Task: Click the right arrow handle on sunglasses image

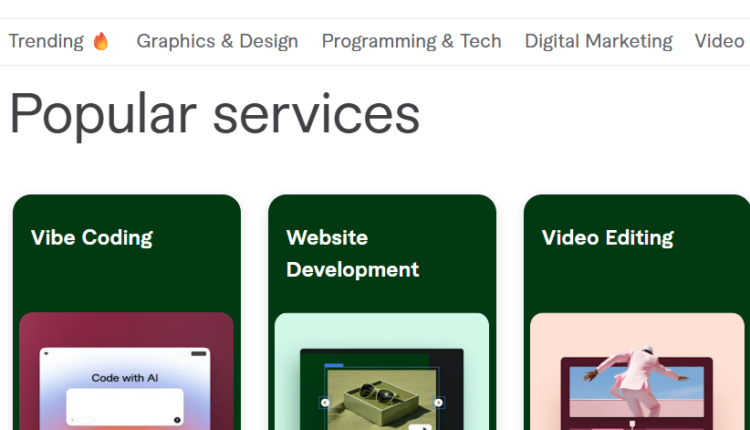Action: click(438, 403)
